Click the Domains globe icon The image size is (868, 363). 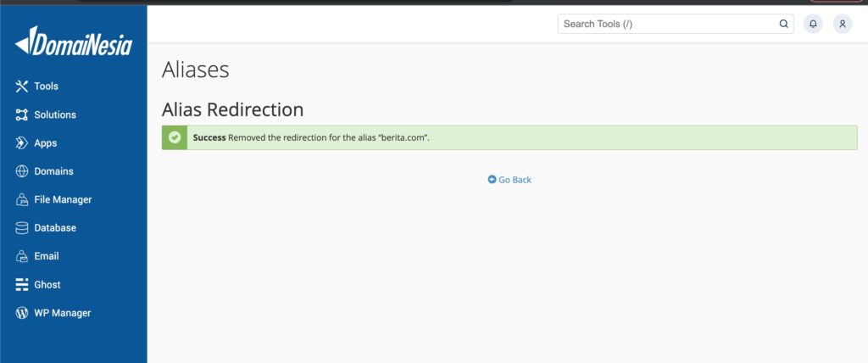(x=22, y=171)
